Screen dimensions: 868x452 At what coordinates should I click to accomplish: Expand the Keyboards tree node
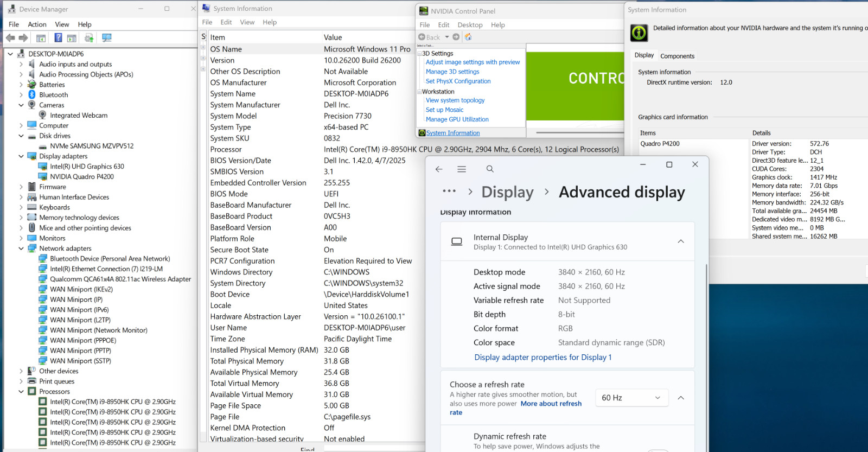(x=21, y=207)
